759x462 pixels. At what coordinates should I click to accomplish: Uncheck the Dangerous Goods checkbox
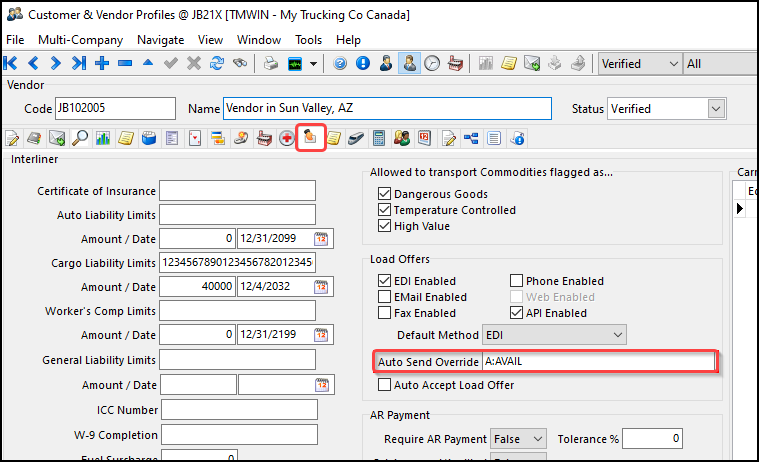385,194
